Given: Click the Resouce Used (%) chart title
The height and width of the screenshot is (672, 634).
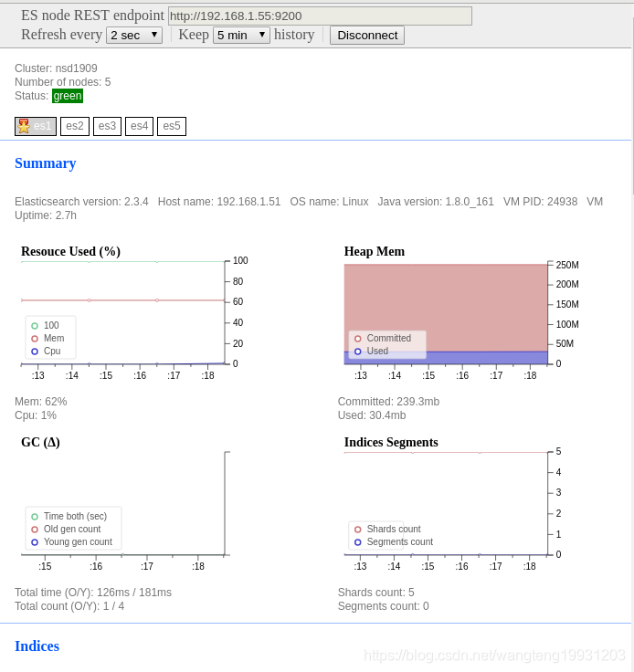Looking at the screenshot, I should point(70,251).
